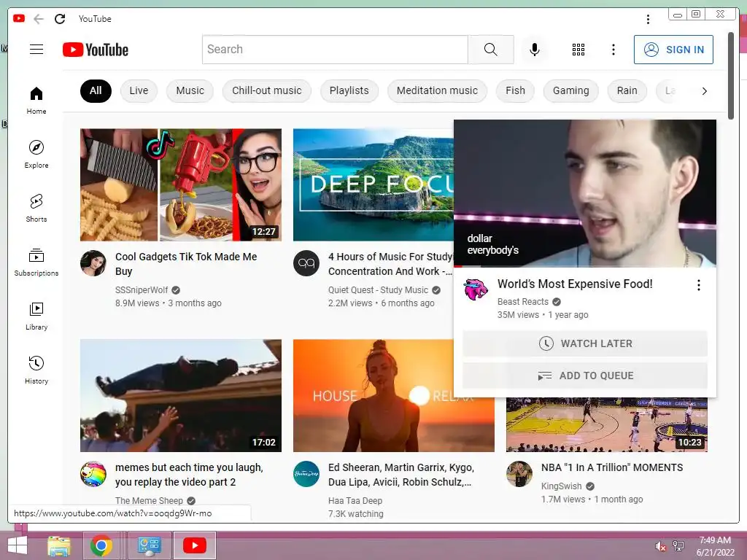Image resolution: width=747 pixels, height=560 pixels.
Task: Start voice search with microphone icon
Action: coord(535,50)
